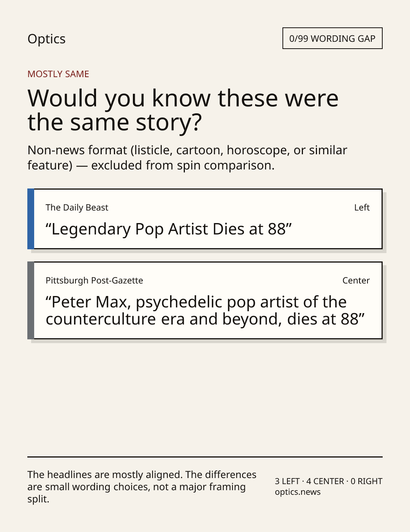Click The Daily Beast source name
Viewport: 410px width, 532px height.
[77, 207]
